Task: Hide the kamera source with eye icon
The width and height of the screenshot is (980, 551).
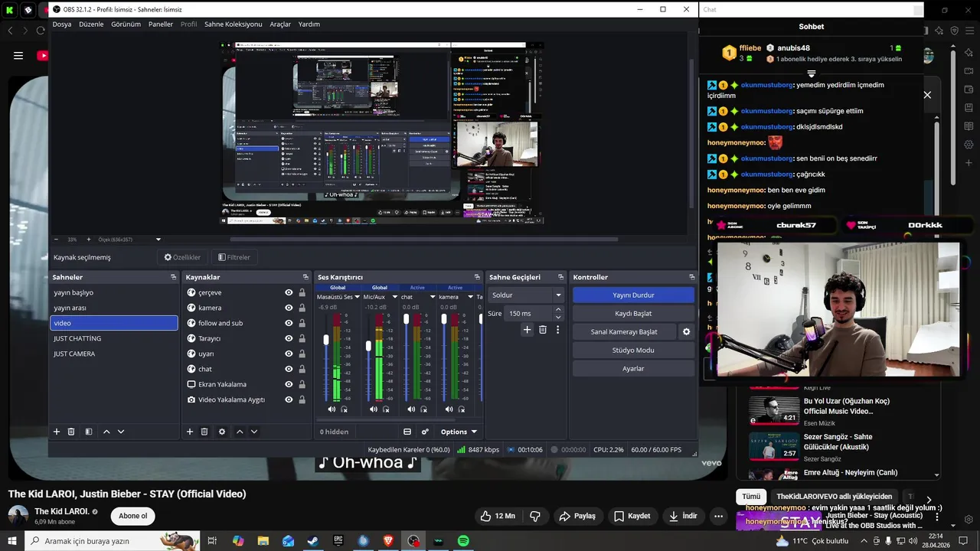Action: coord(289,308)
